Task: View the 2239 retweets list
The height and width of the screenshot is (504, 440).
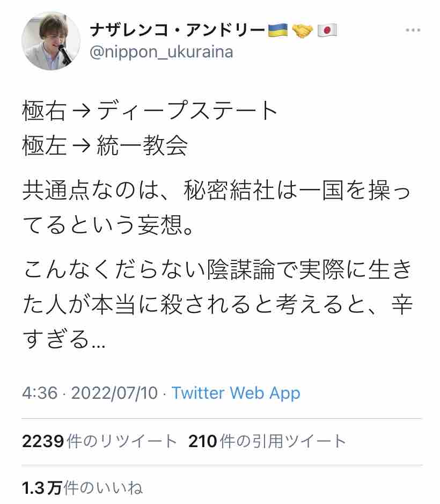Action: point(100,441)
